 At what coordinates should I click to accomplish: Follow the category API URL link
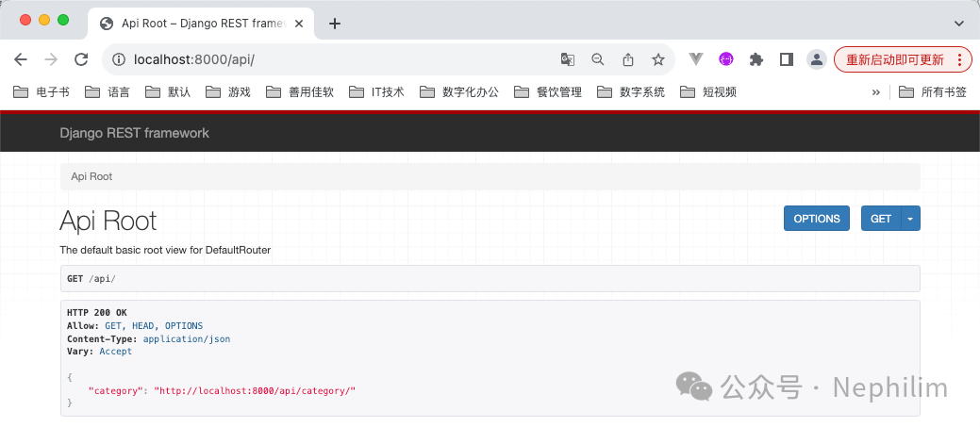tap(255, 391)
